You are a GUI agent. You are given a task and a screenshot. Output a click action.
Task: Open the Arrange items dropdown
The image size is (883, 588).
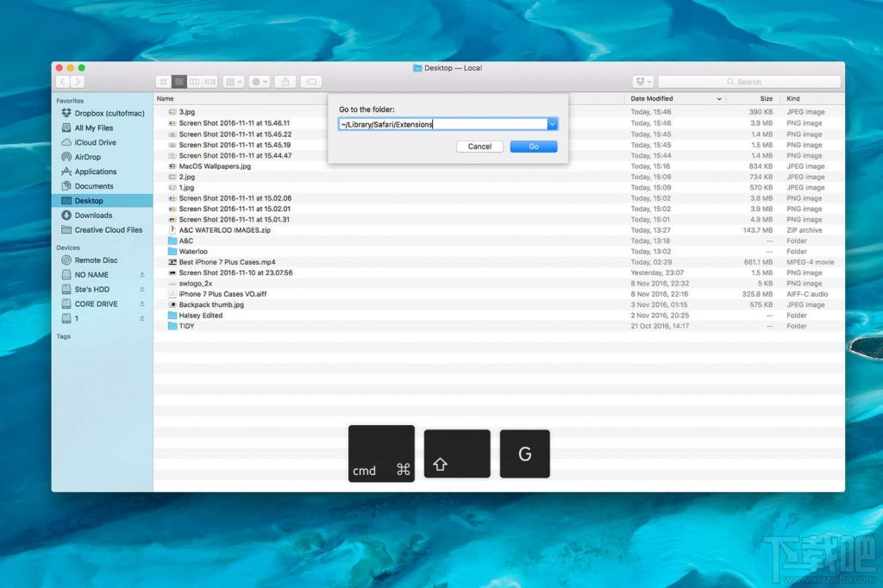(233, 82)
